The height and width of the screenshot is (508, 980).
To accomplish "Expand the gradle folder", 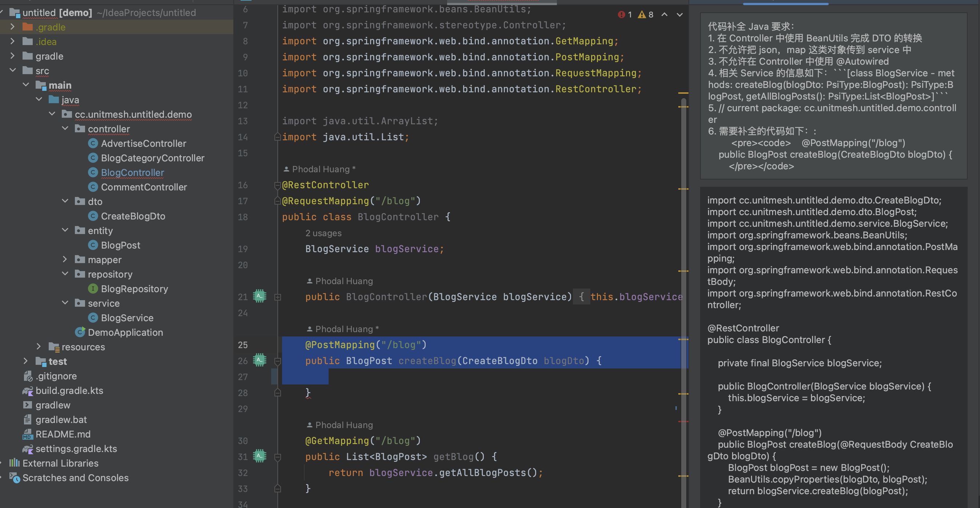I will pos(13,56).
